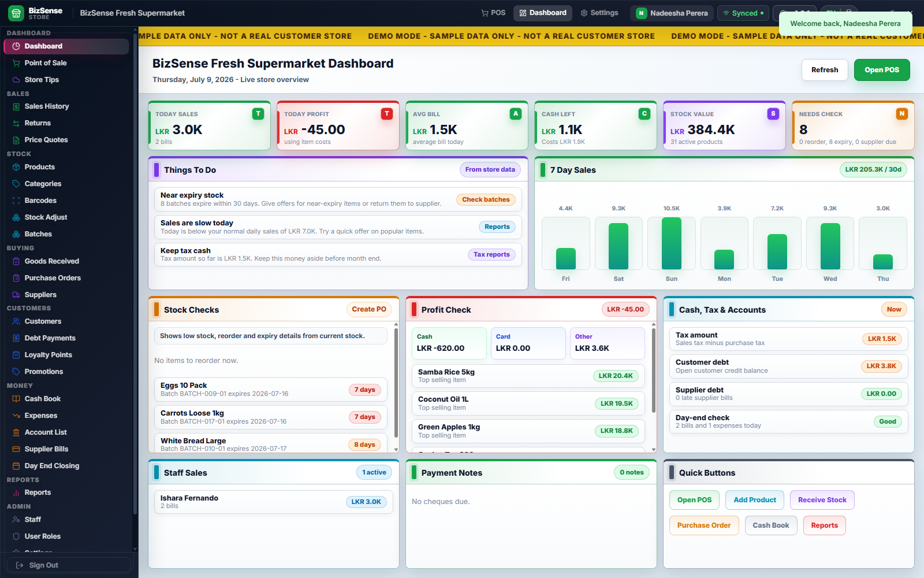Click the Sales History icon in sidebar
Image resolution: width=924 pixels, height=578 pixels.
point(16,106)
